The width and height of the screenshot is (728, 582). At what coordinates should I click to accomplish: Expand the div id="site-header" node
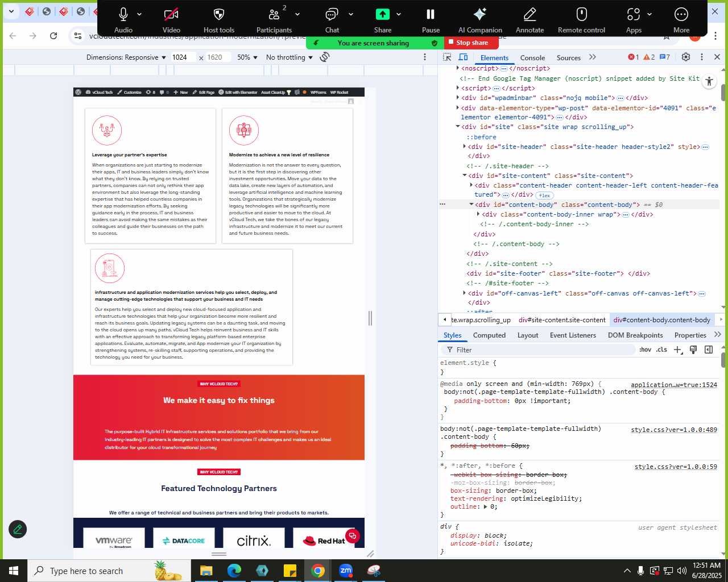coord(465,147)
